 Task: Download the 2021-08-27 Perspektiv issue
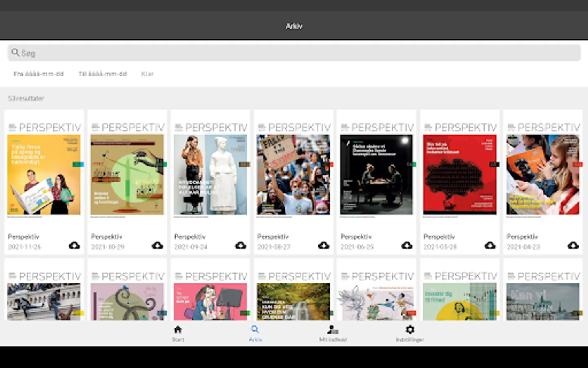(x=324, y=245)
